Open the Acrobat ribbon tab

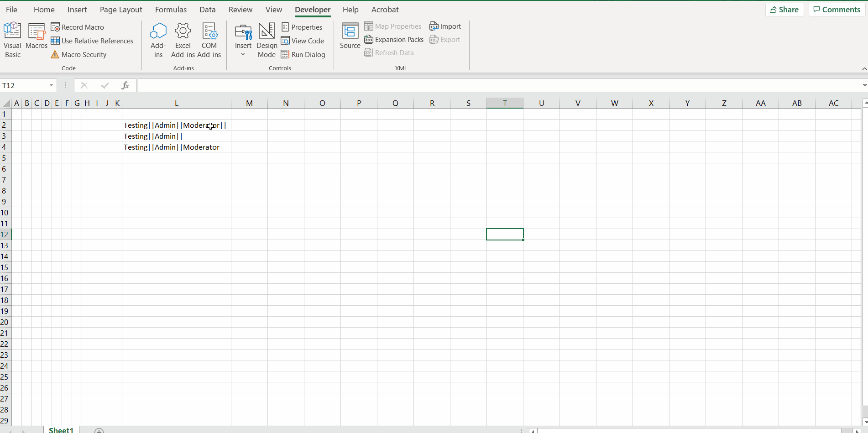tap(385, 9)
